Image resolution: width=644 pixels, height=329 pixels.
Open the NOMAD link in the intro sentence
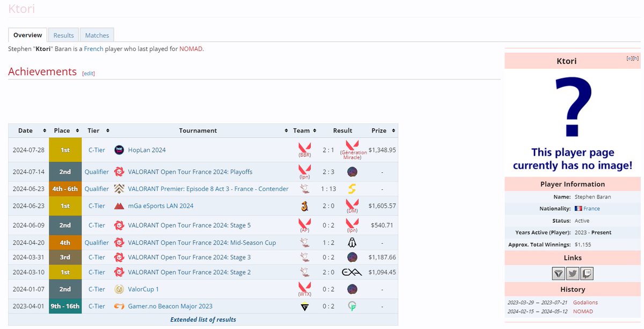191,49
